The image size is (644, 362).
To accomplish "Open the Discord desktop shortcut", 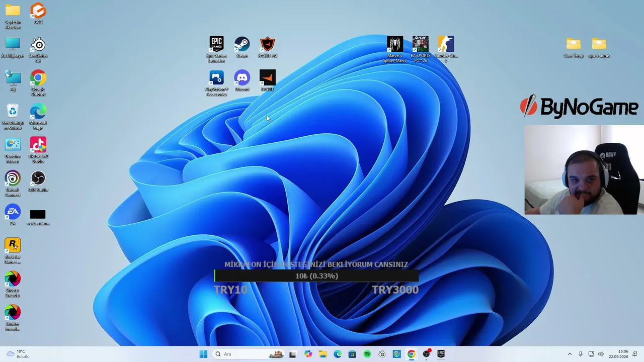I will point(242,80).
